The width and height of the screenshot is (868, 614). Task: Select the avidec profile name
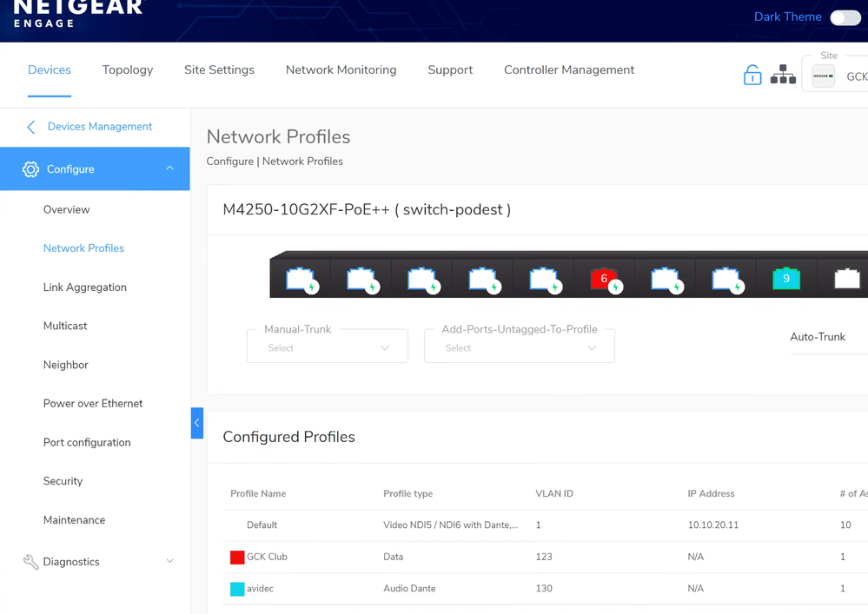pos(260,589)
